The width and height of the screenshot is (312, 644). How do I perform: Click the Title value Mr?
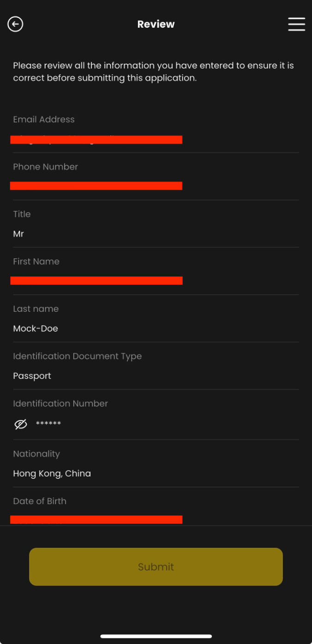(x=18, y=234)
